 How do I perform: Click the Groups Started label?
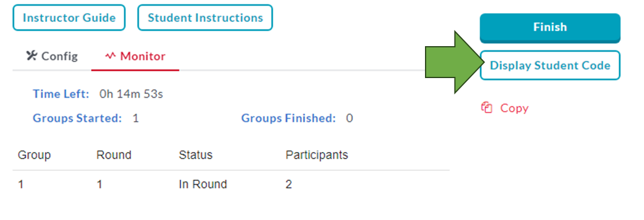click(78, 119)
